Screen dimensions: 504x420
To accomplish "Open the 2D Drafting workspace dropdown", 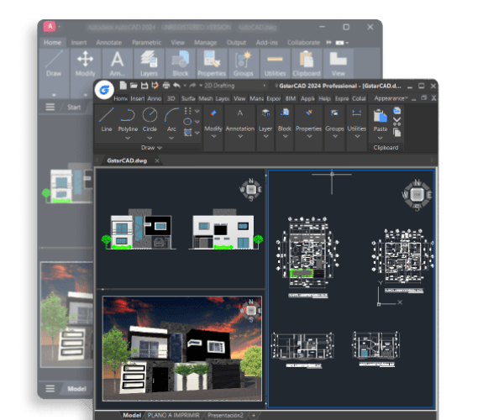I will [x=235, y=86].
